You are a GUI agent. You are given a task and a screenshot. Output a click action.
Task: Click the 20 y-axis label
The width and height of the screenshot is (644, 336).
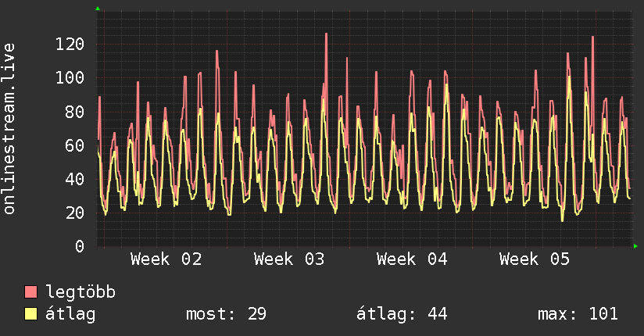click(75, 213)
